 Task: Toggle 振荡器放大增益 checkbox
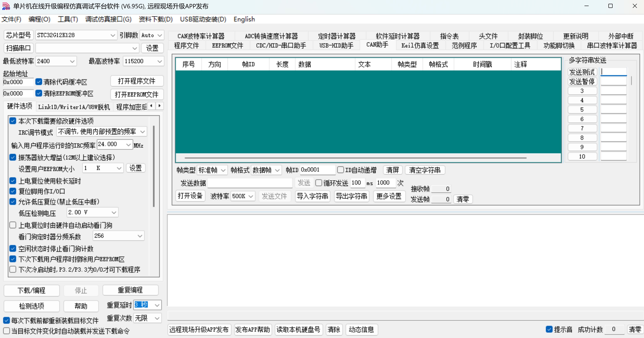pos(13,157)
